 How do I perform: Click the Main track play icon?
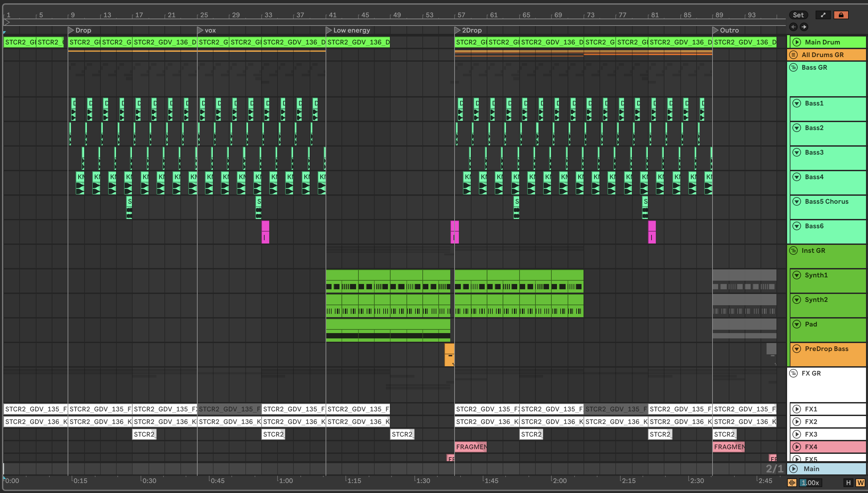[794, 469]
